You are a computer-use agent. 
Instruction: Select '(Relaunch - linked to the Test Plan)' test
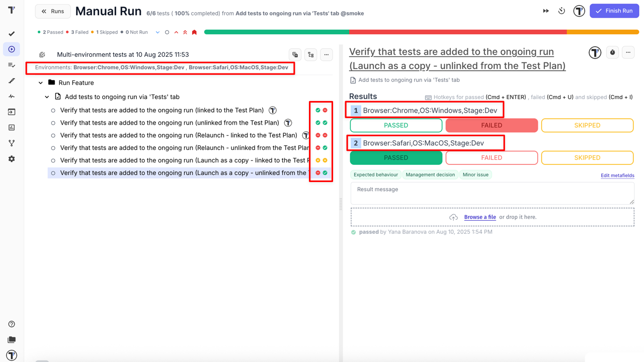179,135
